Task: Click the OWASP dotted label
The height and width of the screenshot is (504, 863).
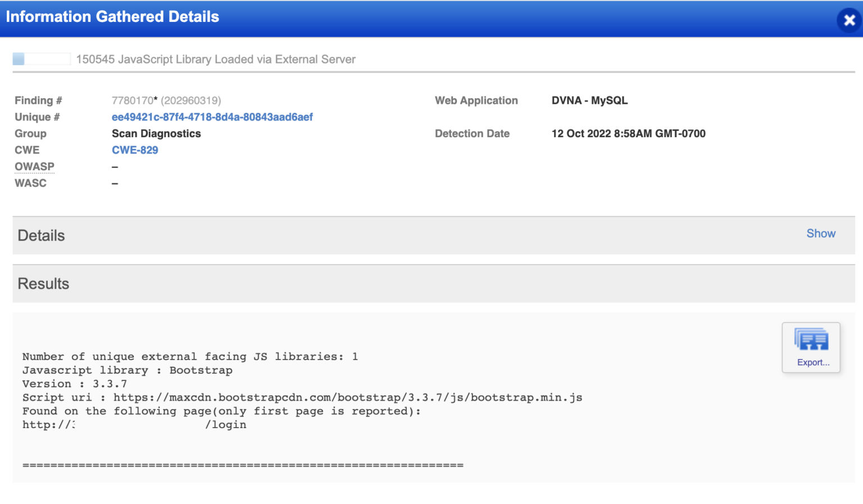Action: pos(34,166)
